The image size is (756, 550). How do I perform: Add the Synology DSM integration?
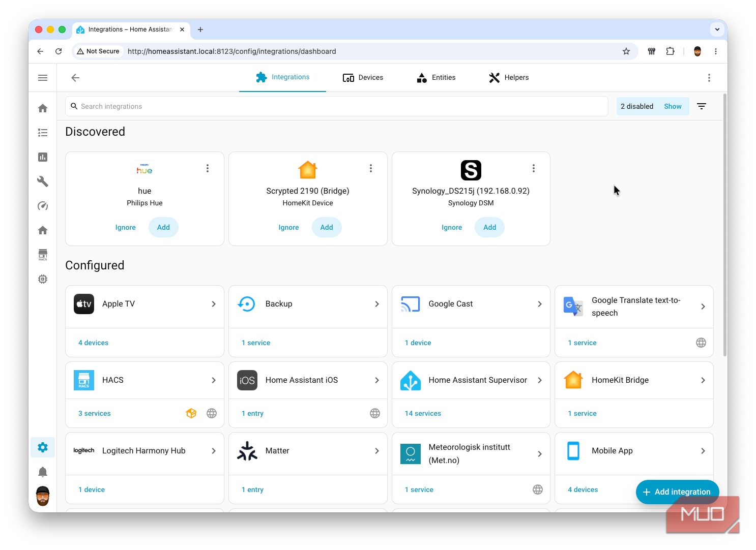[490, 227]
